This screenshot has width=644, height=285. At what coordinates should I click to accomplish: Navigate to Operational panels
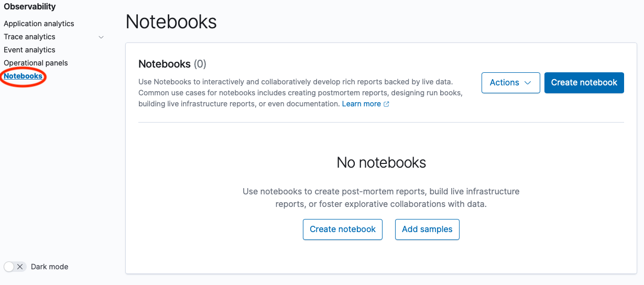click(36, 63)
